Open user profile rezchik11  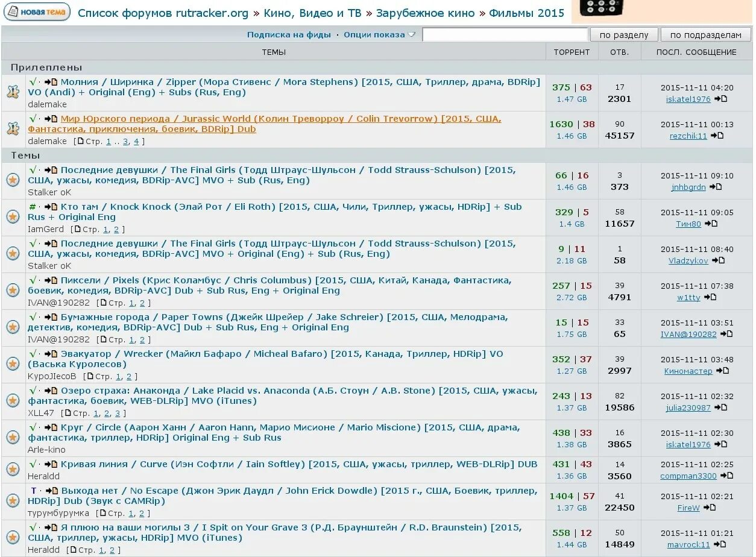(x=688, y=136)
